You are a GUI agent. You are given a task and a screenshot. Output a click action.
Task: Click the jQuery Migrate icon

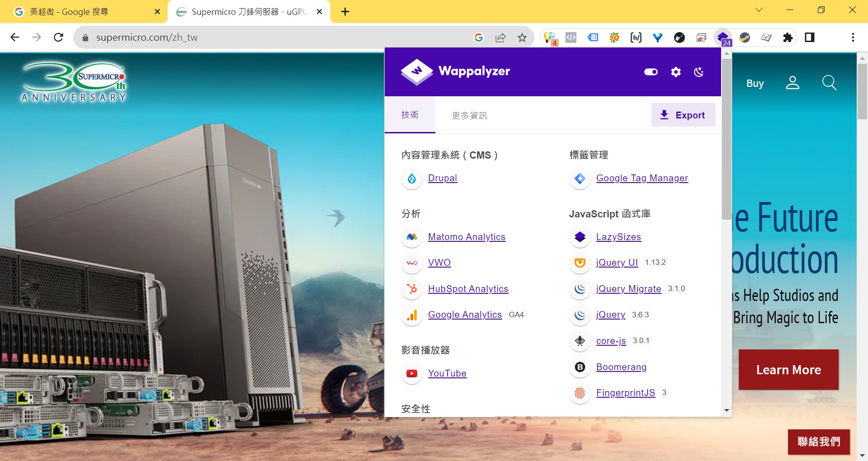point(580,289)
